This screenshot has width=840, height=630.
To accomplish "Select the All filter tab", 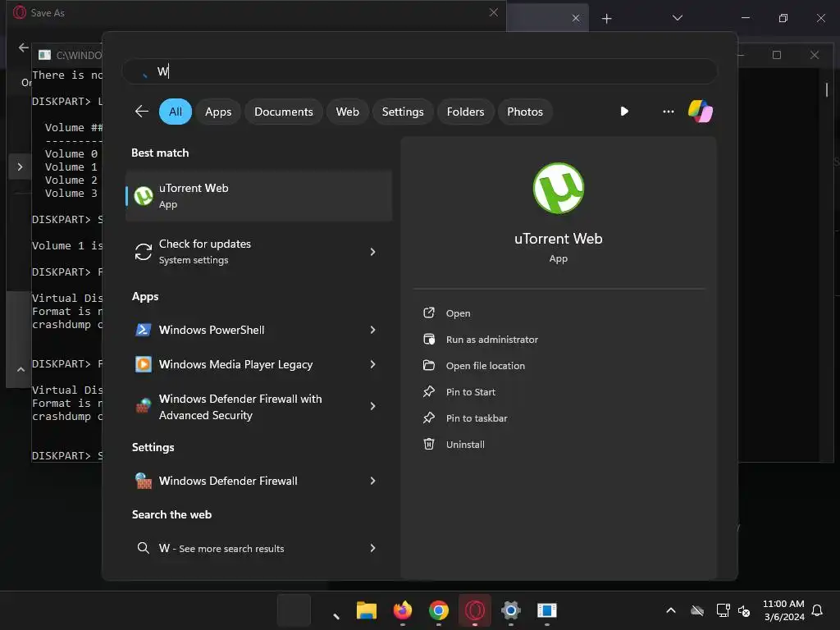I will (x=176, y=112).
